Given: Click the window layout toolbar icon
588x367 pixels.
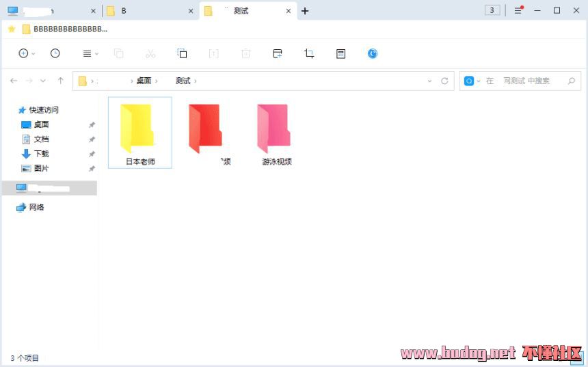Looking at the screenshot, I should [277, 53].
